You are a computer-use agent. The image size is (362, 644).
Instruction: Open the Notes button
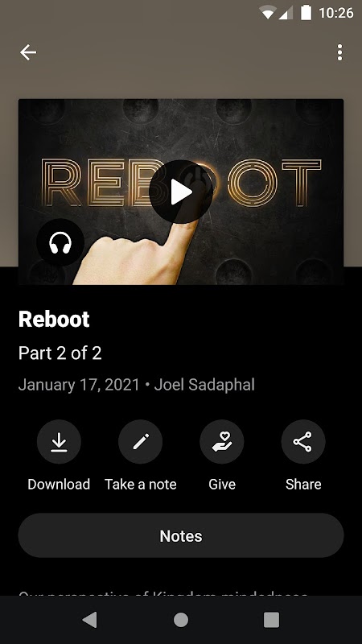pyautogui.click(x=180, y=535)
